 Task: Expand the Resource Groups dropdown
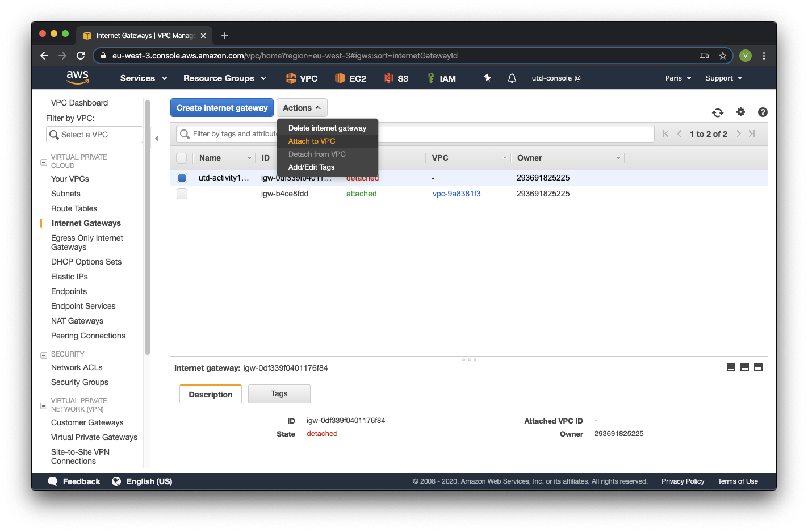pyautogui.click(x=225, y=78)
